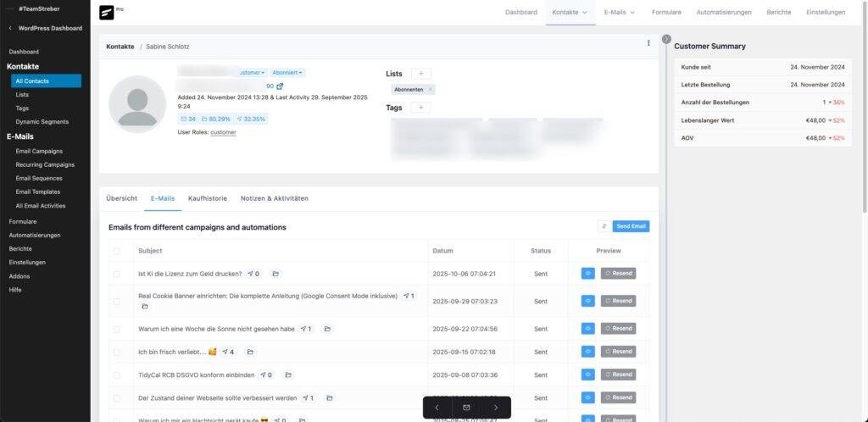Open Email Templates in the sidebar
The width and height of the screenshot is (868, 422).
37,192
